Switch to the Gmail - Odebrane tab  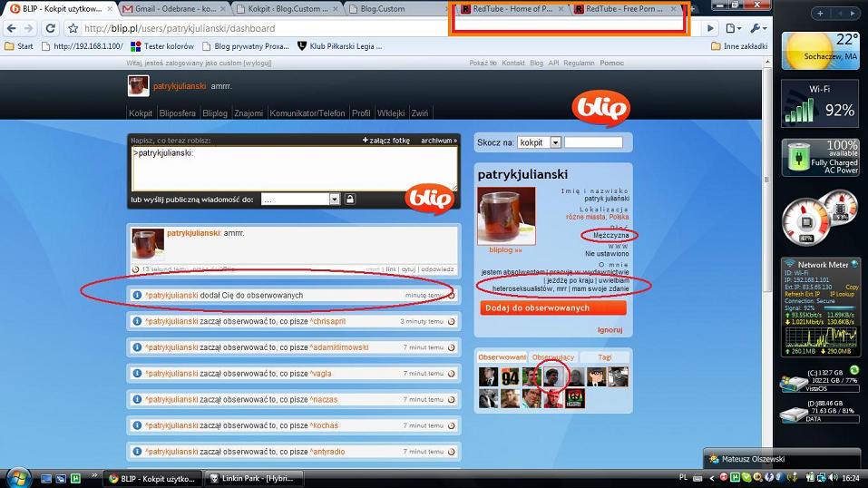pos(173,9)
